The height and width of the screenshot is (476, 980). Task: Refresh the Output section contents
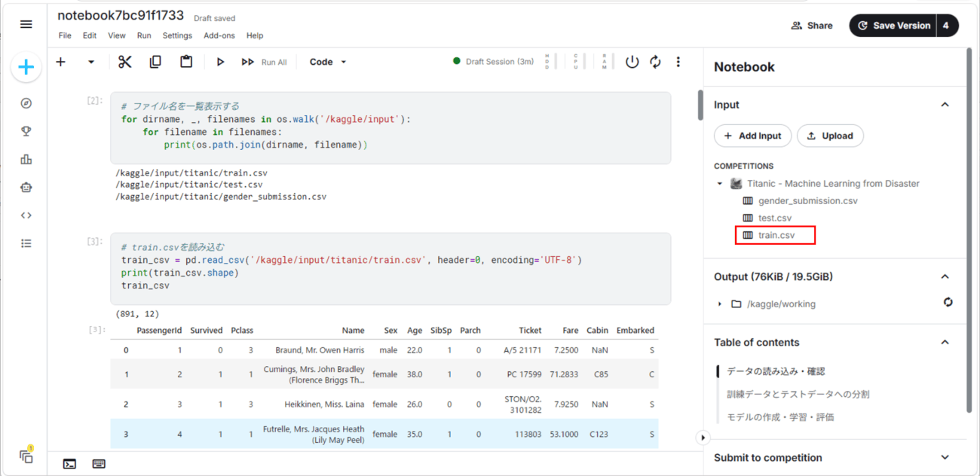948,302
